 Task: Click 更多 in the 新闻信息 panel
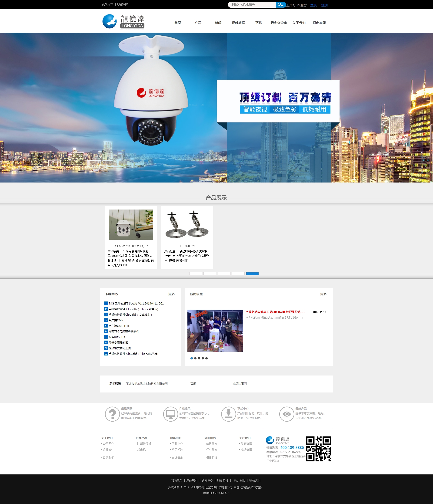pyautogui.click(x=323, y=294)
